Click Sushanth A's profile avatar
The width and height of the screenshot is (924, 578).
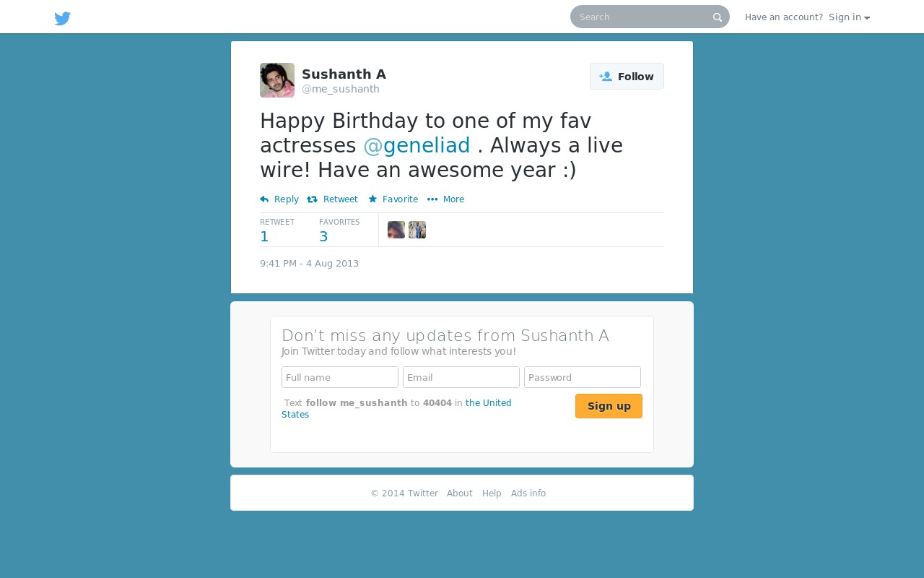point(277,80)
